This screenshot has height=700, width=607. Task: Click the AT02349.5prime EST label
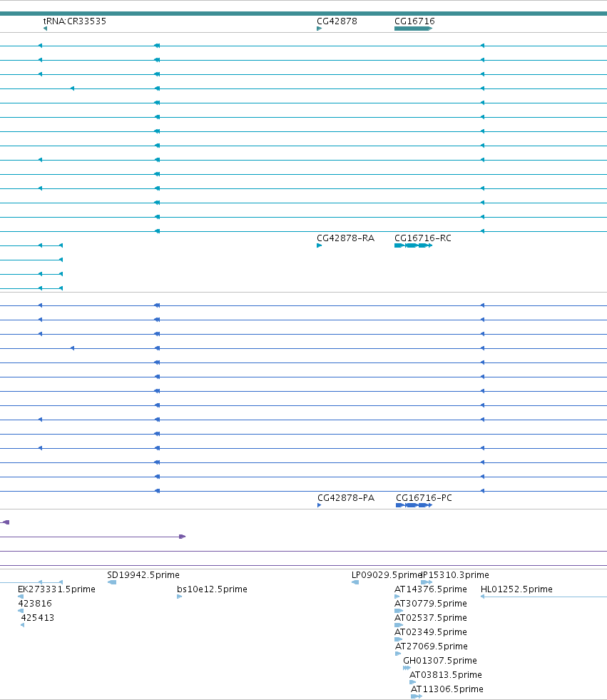431,631
